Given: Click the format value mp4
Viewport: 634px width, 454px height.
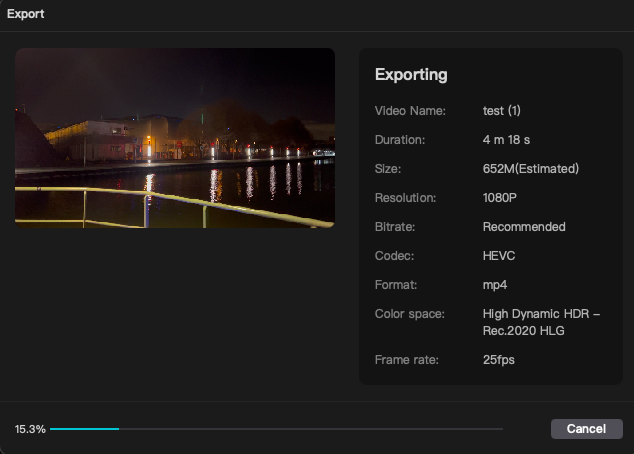Looking at the screenshot, I should (x=495, y=285).
